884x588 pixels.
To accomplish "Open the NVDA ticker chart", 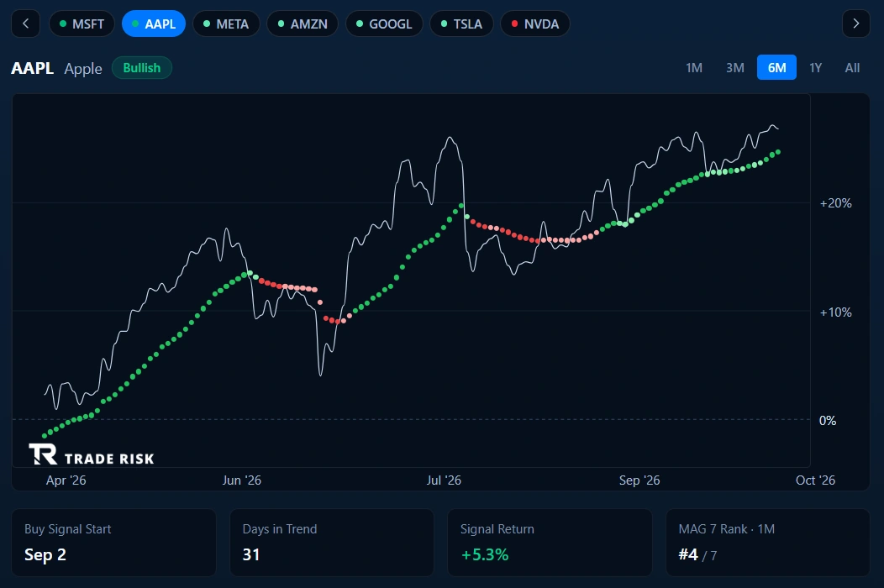I will (x=534, y=24).
